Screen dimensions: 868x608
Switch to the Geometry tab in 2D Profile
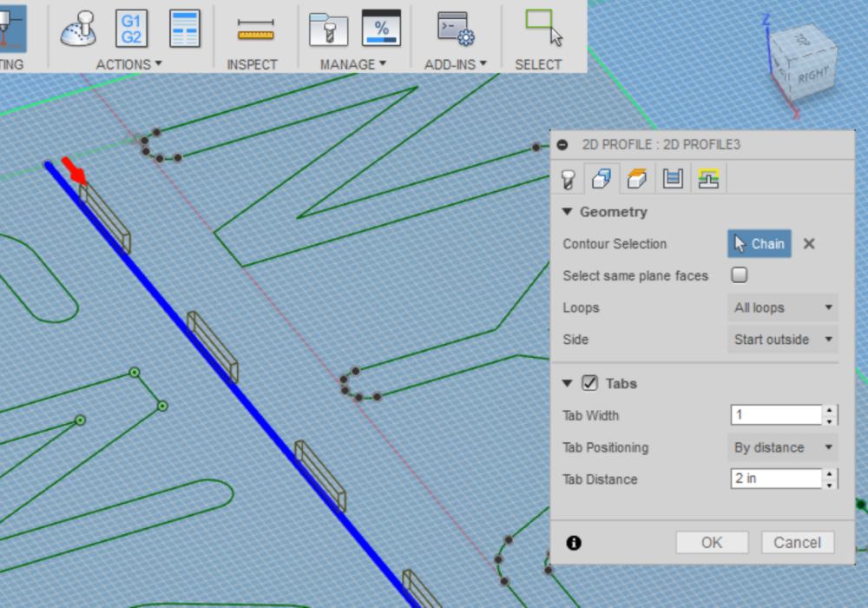point(602,179)
